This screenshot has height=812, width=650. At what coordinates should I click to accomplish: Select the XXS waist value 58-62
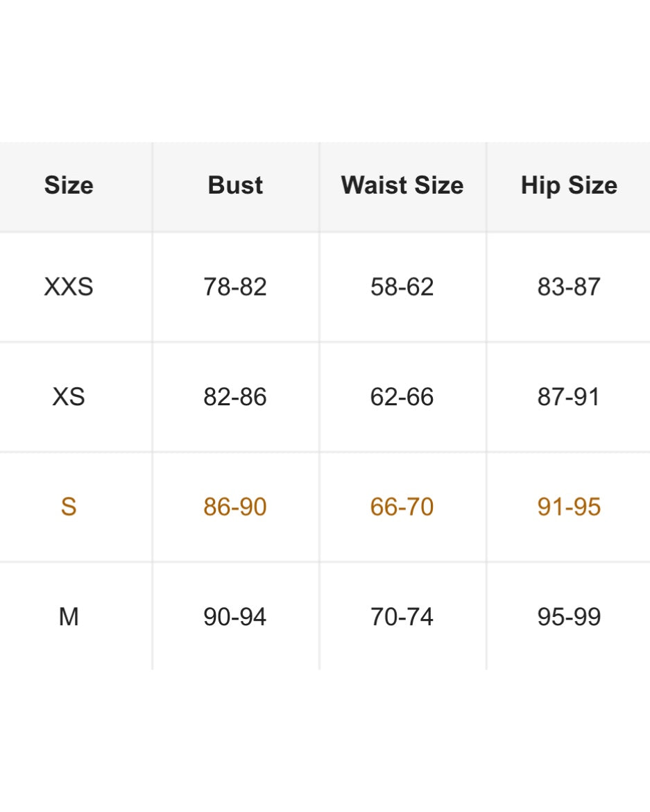pyautogui.click(x=402, y=287)
